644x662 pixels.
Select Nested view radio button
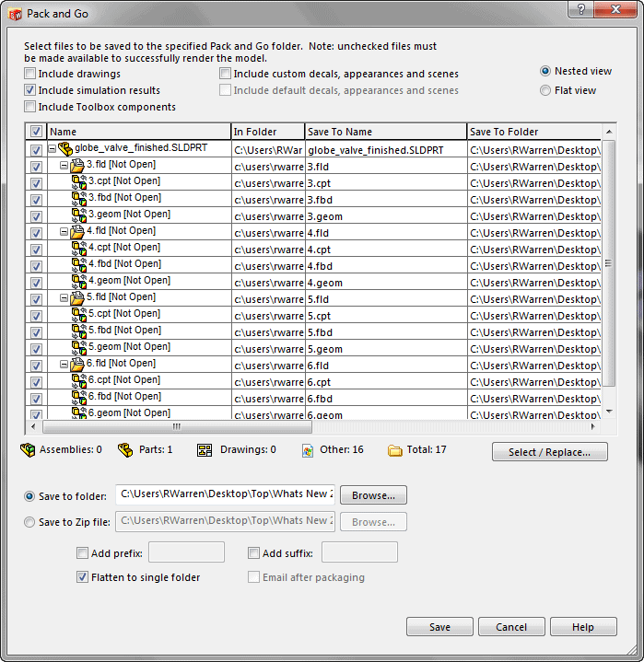(x=545, y=71)
